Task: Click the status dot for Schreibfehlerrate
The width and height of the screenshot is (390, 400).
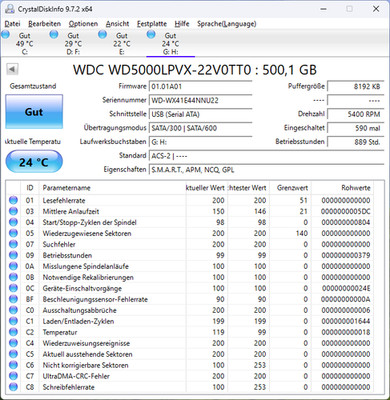Action: click(x=13, y=387)
